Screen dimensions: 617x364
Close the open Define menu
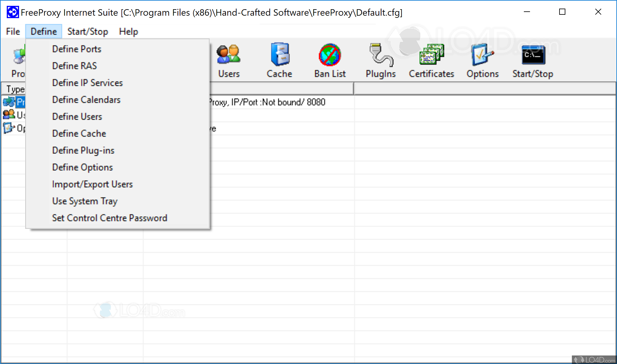tap(44, 31)
